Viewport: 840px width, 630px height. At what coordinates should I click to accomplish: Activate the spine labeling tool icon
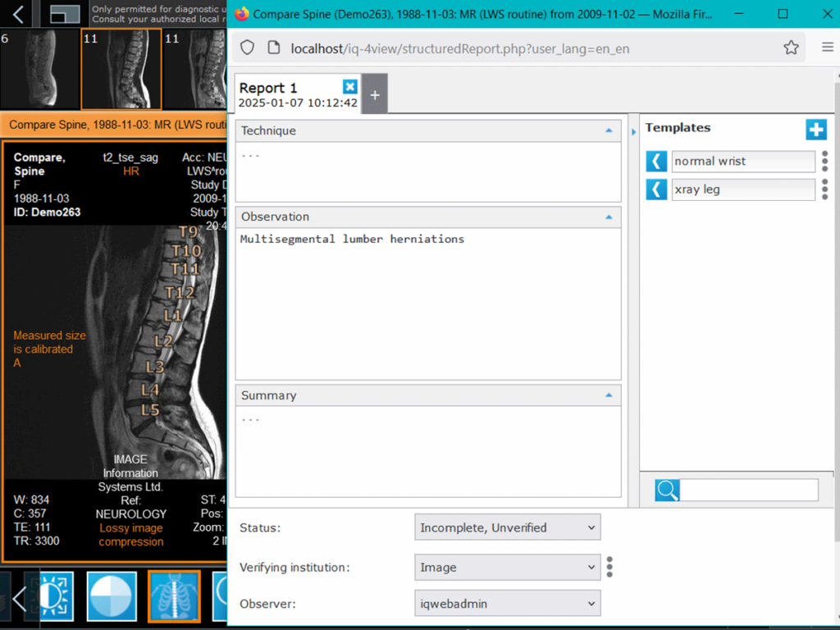pyautogui.click(x=174, y=596)
